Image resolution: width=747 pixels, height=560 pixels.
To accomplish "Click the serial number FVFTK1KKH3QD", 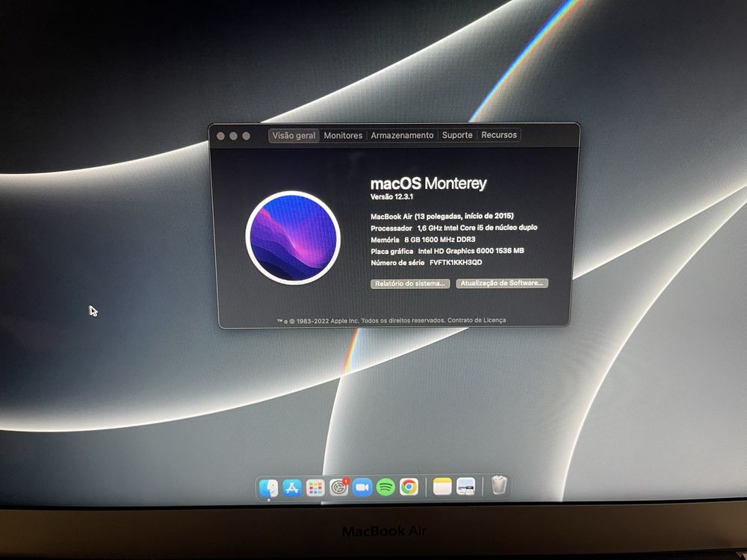I will click(x=456, y=262).
